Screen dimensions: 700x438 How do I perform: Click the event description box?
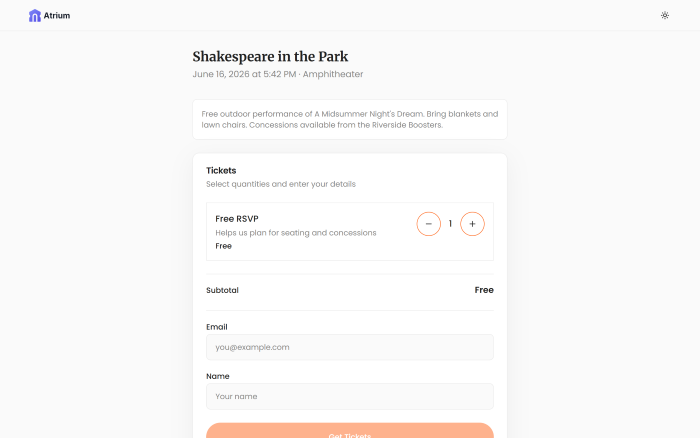point(349,119)
